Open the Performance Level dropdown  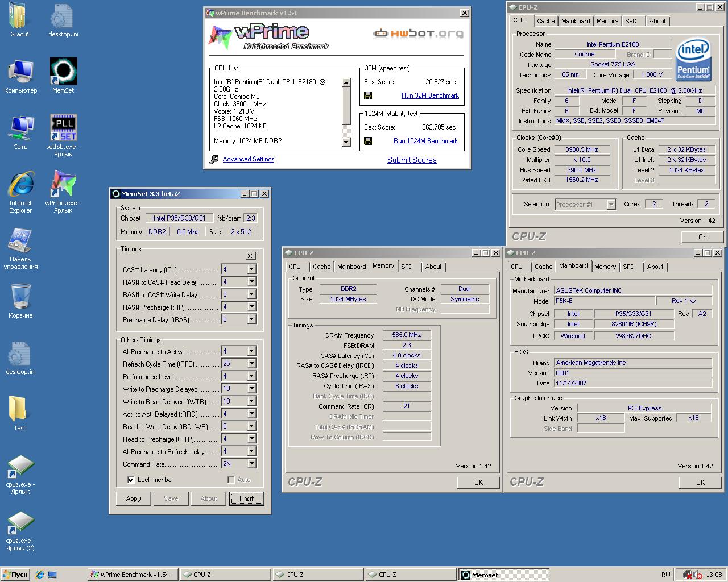click(x=251, y=376)
